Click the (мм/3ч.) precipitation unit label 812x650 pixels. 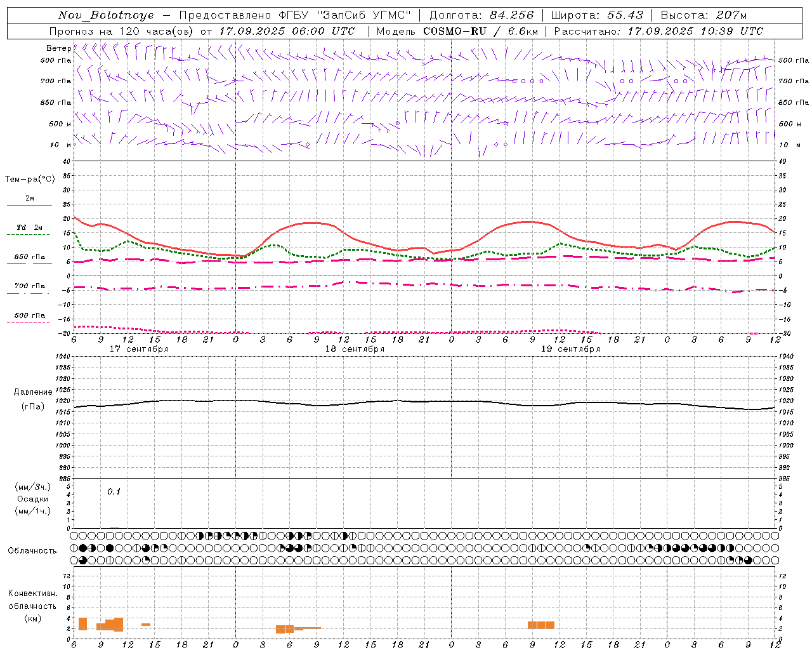pos(33,487)
